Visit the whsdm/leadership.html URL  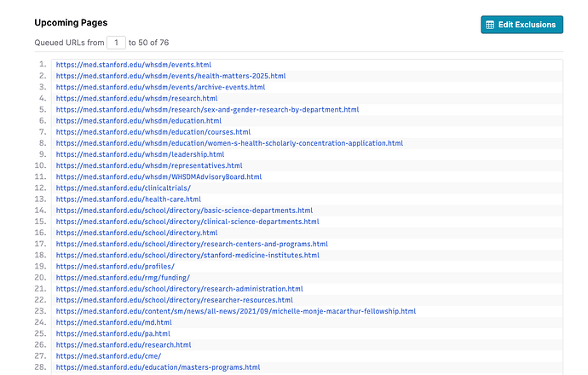pyautogui.click(x=141, y=154)
